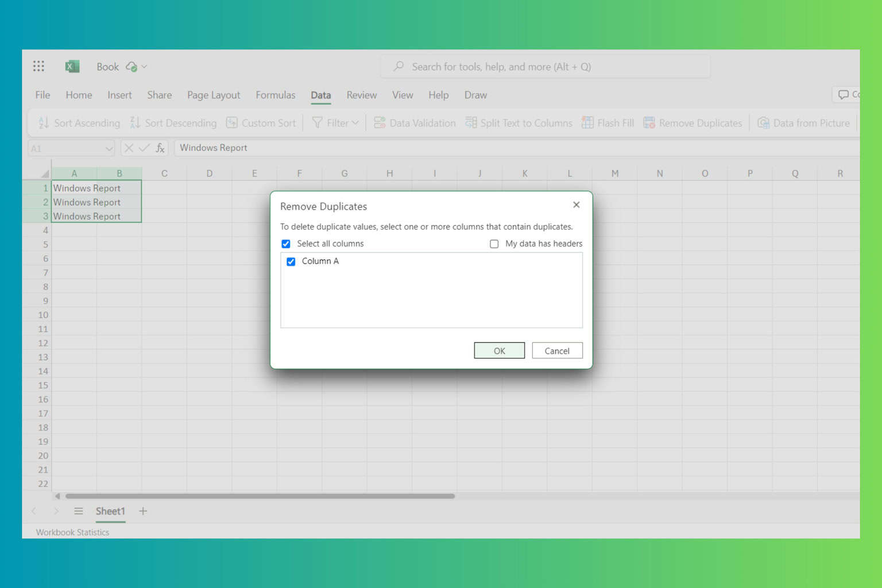
Task: Click the Cancel button in dialog
Action: (557, 351)
